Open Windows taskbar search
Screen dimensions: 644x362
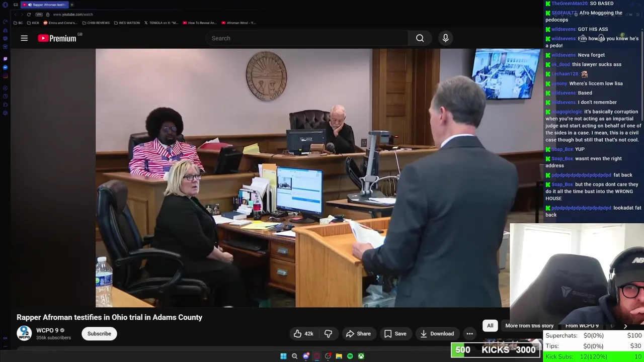point(294,356)
